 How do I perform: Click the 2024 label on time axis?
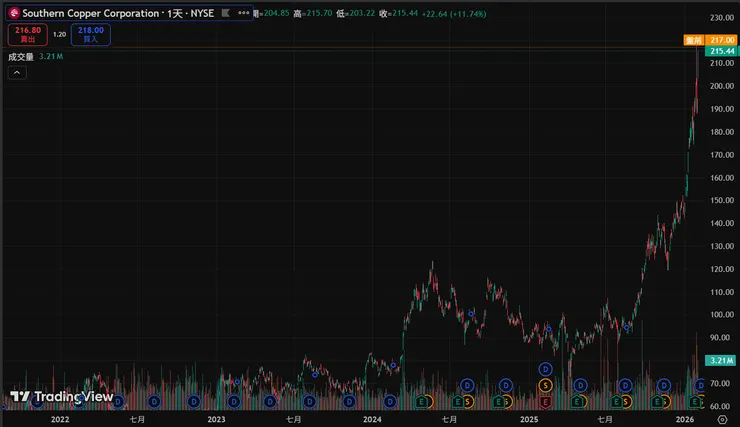click(x=372, y=419)
